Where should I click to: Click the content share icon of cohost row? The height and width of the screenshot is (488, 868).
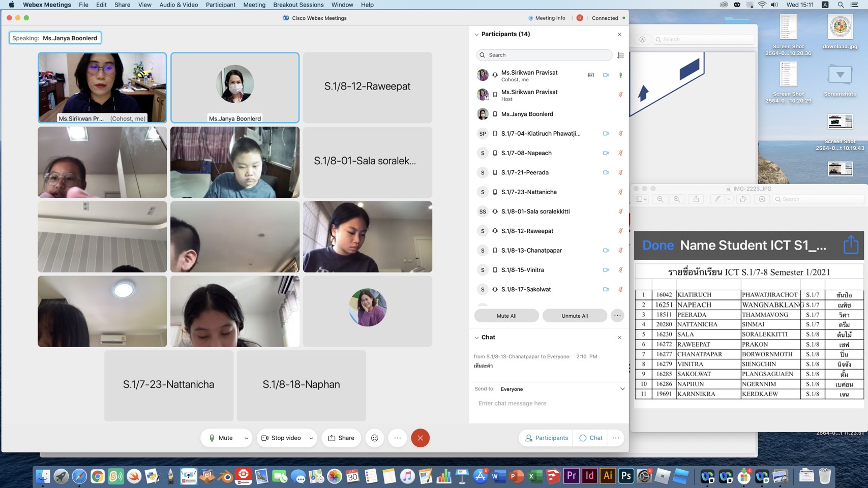click(591, 75)
